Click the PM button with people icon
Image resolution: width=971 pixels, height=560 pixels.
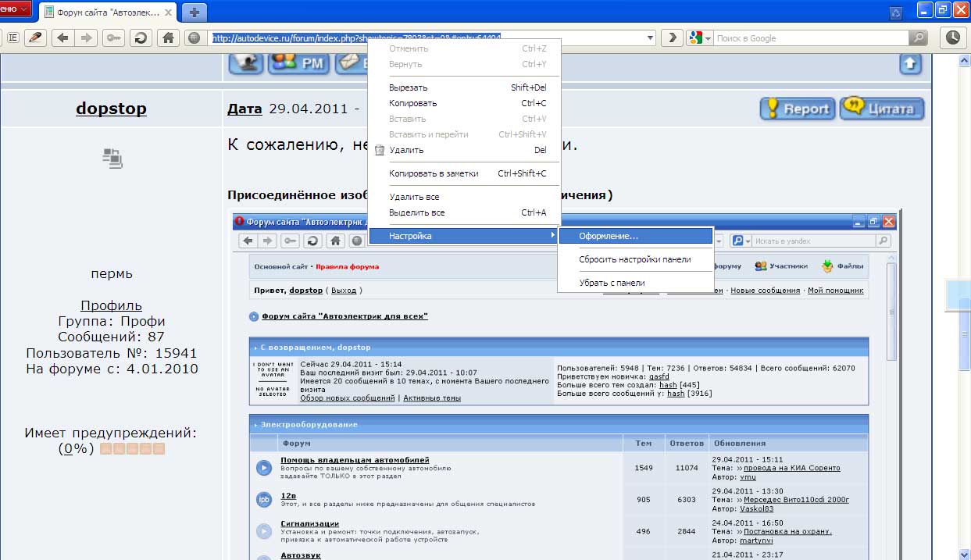point(298,64)
